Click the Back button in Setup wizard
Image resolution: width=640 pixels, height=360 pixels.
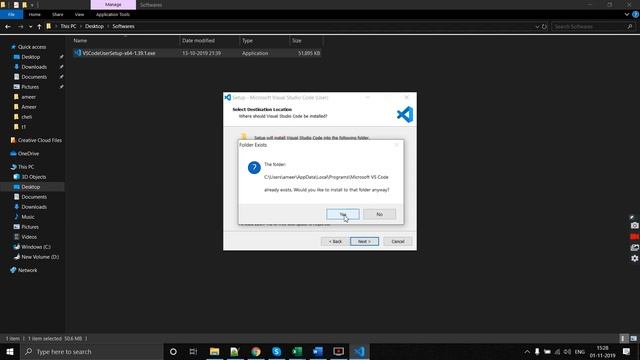(335, 241)
